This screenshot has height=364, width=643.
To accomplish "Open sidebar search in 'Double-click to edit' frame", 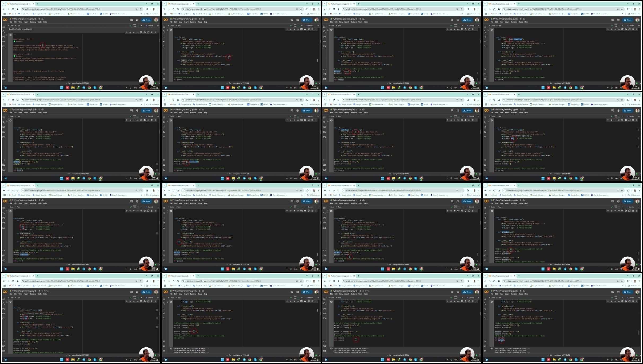I will pyautogui.click(x=3, y=32).
